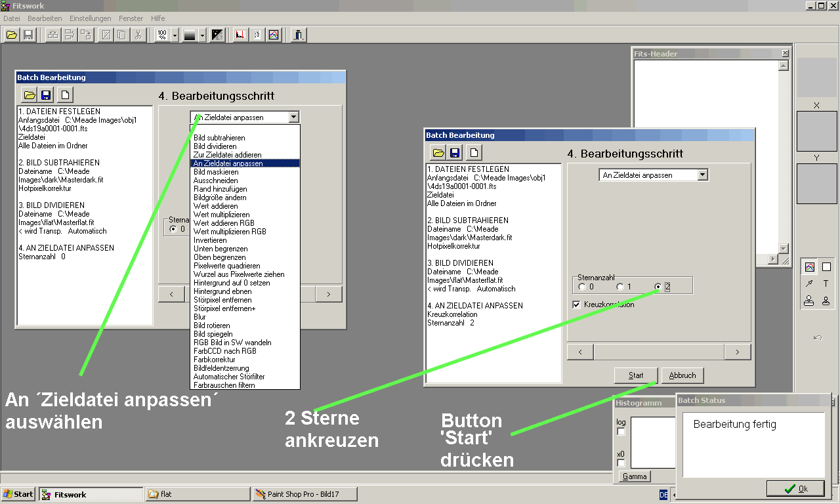Enable the log checkbox in Histogramm panel
Image resolution: width=840 pixels, height=504 pixels.
click(621, 432)
